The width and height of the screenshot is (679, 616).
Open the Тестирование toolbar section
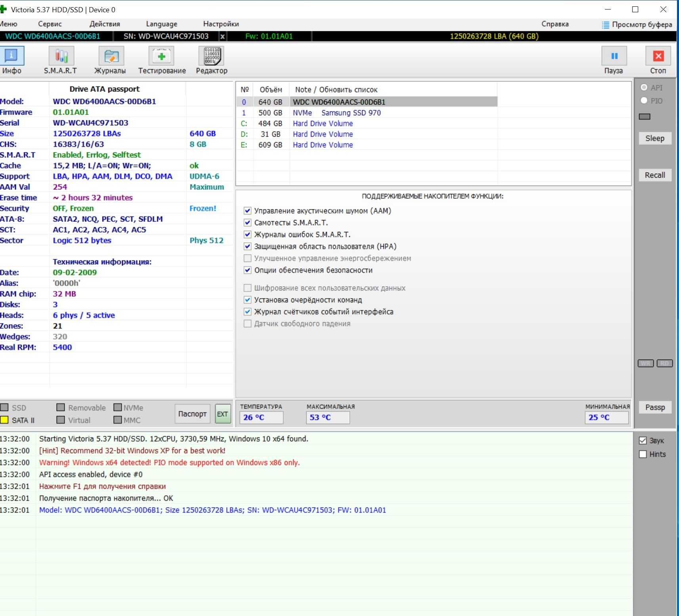pos(162,60)
